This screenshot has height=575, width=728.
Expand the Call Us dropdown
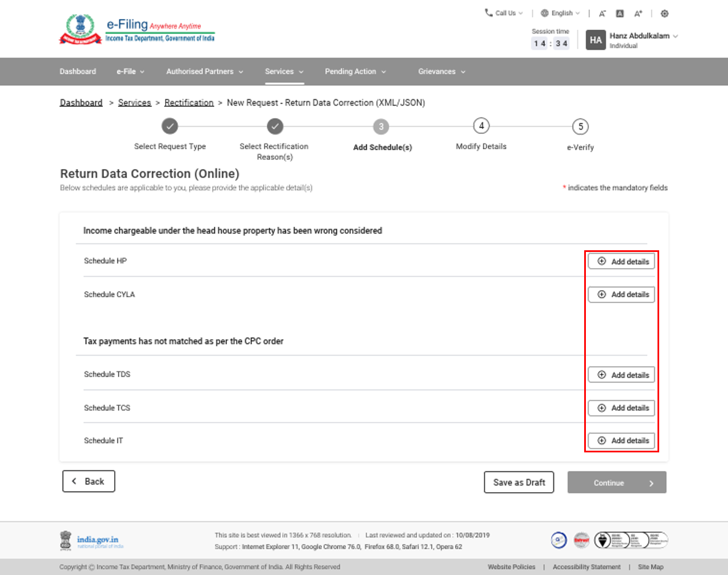click(x=504, y=13)
